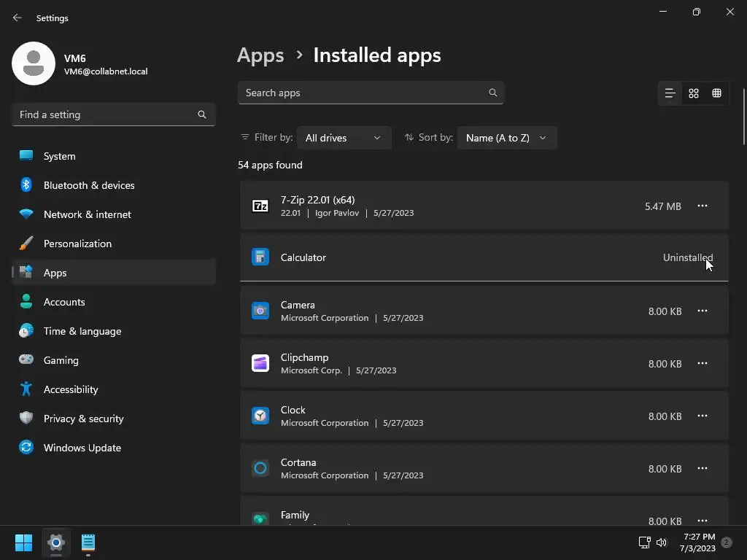Click the Apps breadcrumb link

(260, 55)
